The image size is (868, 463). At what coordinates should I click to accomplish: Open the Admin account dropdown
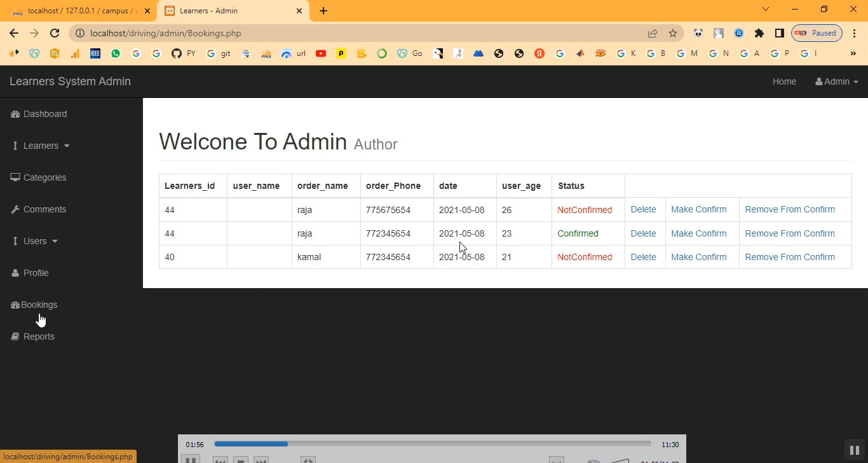pos(836,81)
